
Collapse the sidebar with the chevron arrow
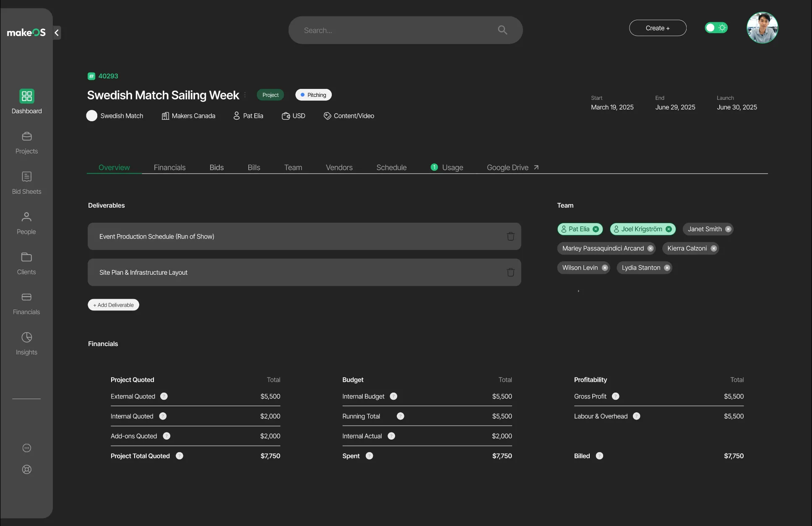coord(57,33)
